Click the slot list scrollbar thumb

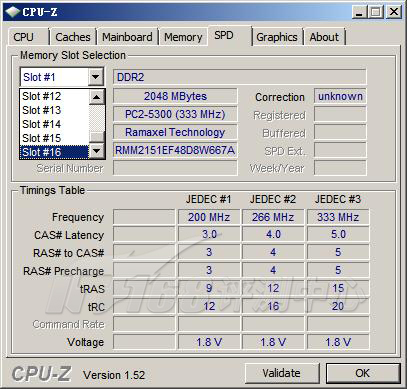click(x=97, y=137)
